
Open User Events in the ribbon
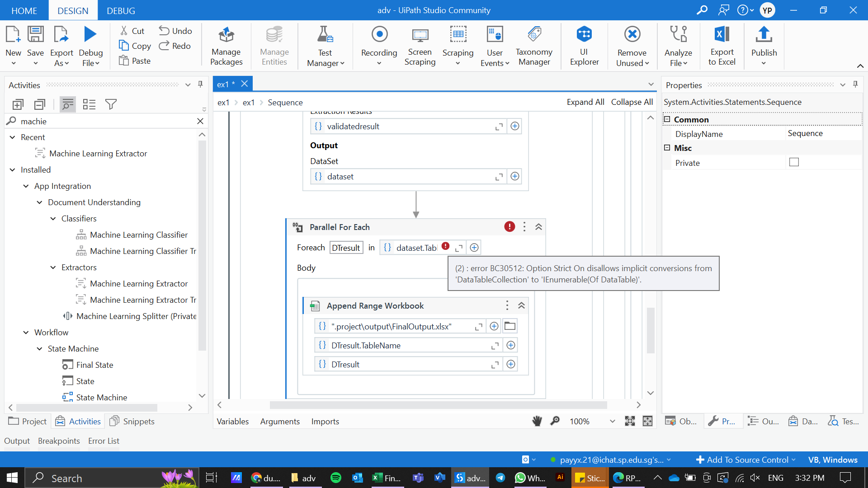click(x=495, y=46)
